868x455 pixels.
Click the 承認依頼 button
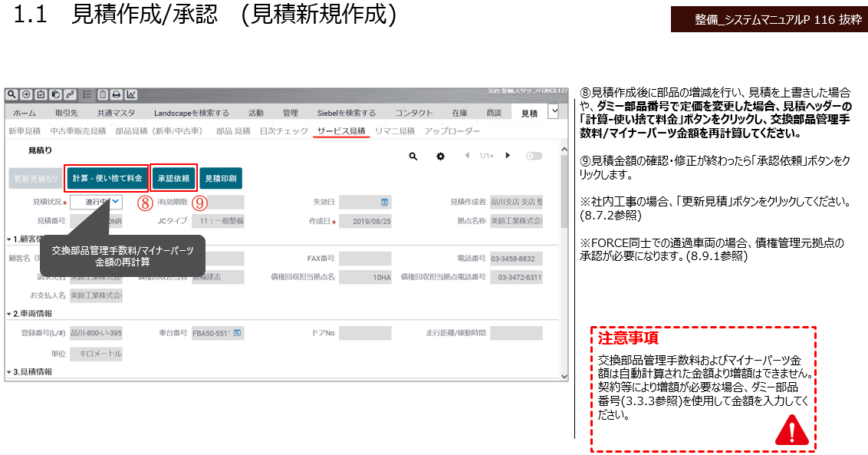tap(174, 178)
